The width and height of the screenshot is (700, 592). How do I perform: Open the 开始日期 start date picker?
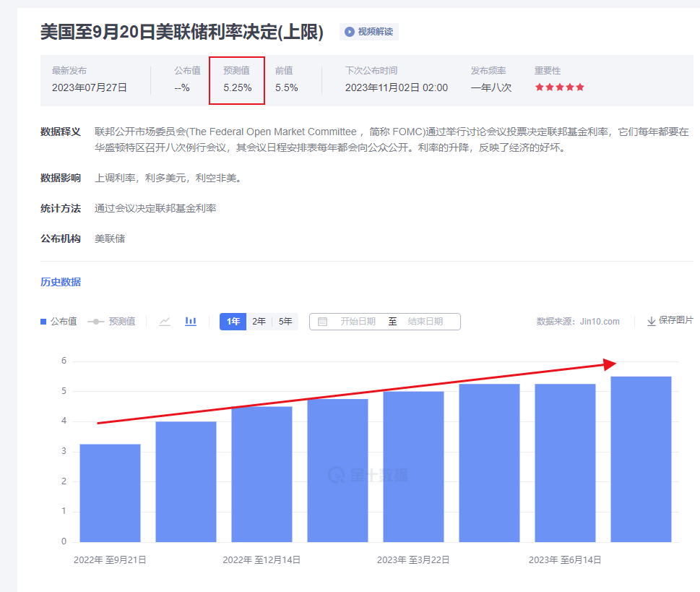tap(358, 321)
